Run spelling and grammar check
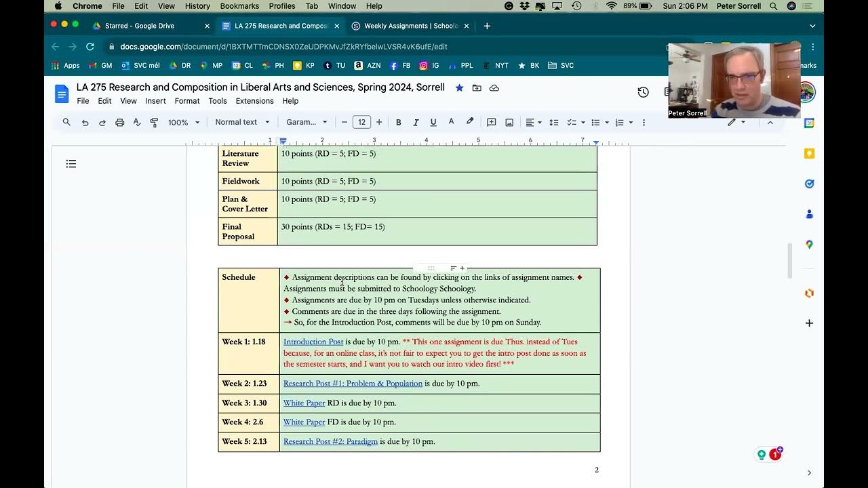Viewport: 868px width, 488px height. (137, 123)
